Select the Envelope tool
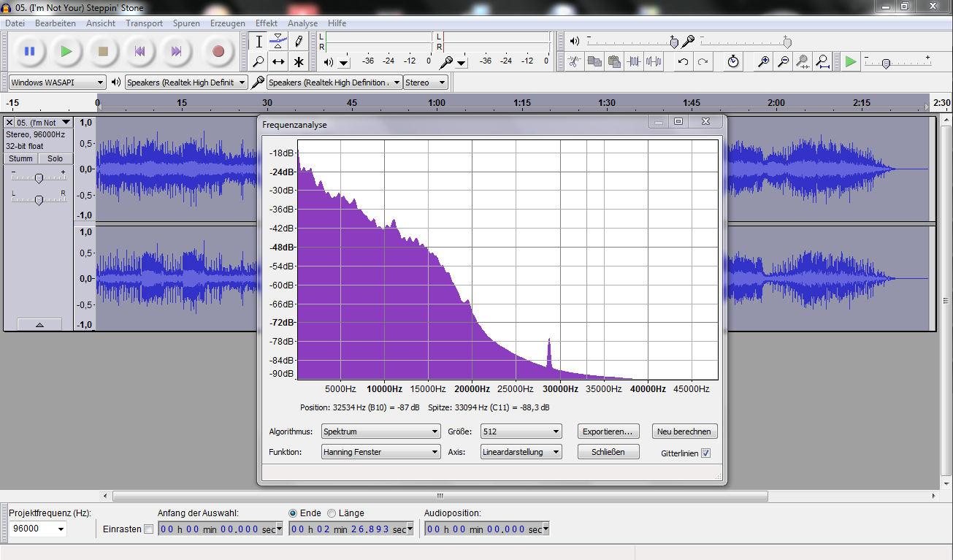Screen dimensions: 953x560 click(278, 41)
